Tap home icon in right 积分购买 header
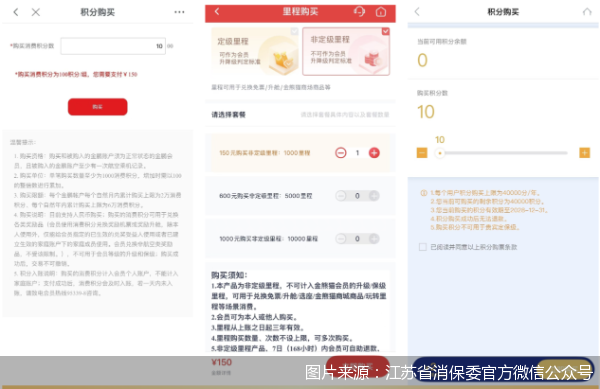This screenshot has width=600, height=389. (587, 12)
